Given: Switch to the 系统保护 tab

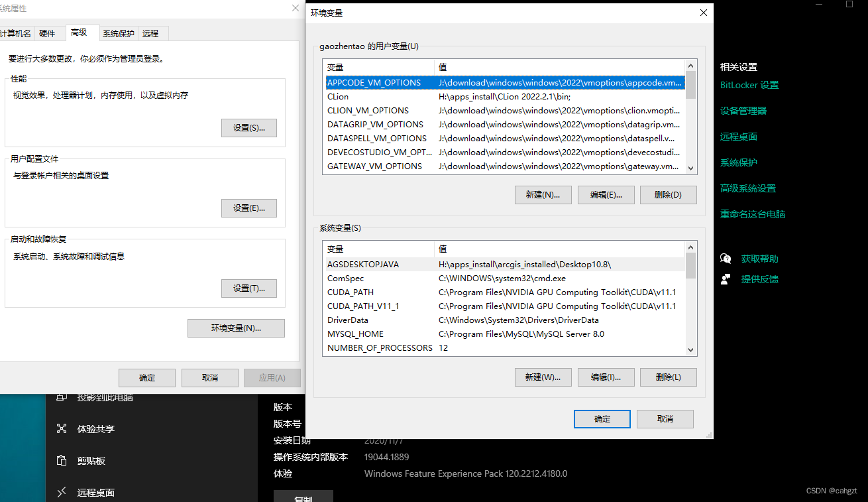Looking at the screenshot, I should tap(118, 32).
